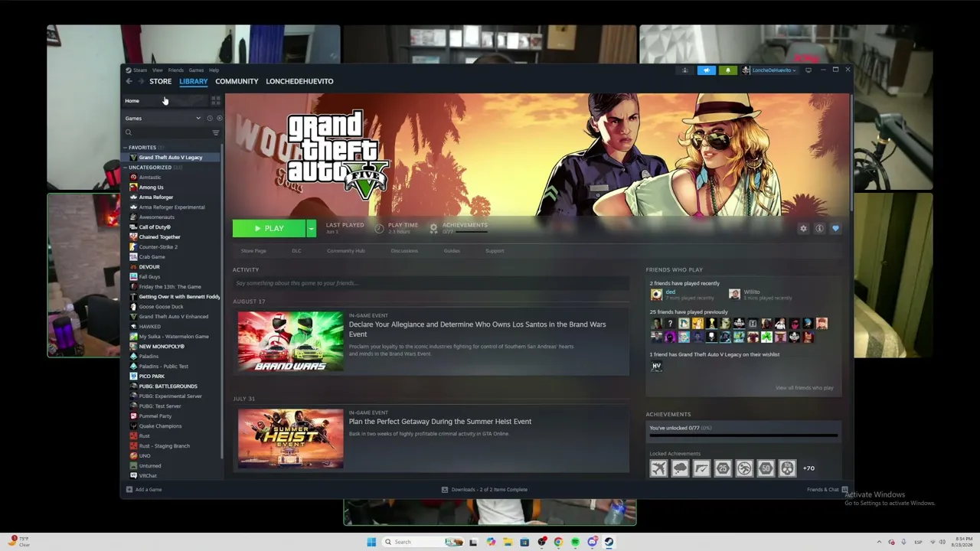Open the Friends & Chat icon
Viewport: 980px width, 551px height.
[844, 490]
